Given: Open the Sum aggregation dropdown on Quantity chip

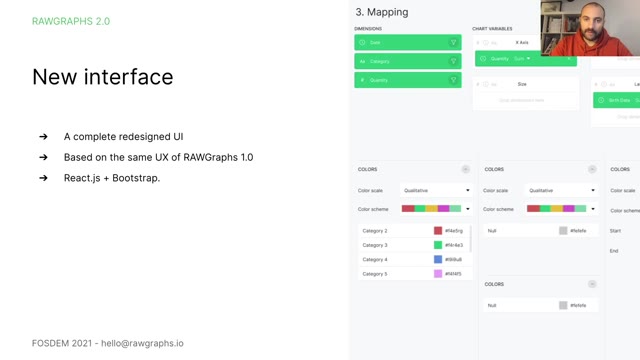Looking at the screenshot, I should 522,59.
